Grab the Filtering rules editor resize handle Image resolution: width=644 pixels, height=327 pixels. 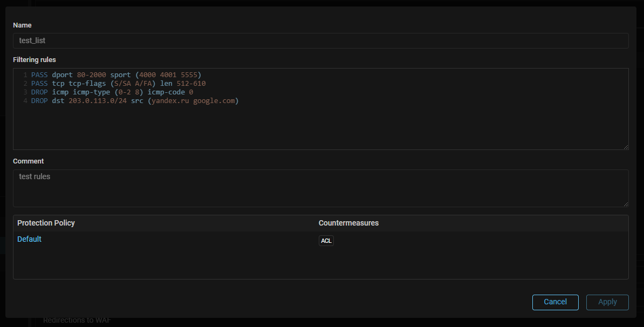(626, 147)
